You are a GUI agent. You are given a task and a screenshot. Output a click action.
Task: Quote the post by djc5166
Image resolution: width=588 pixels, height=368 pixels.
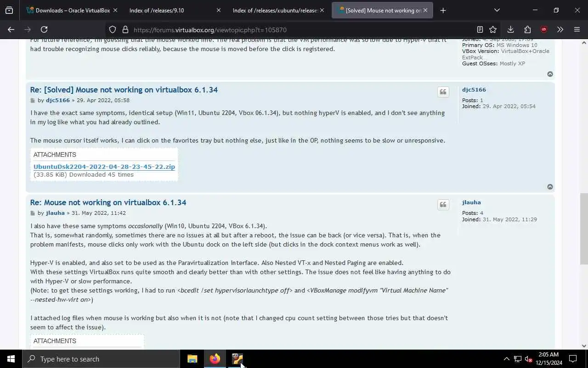(443, 92)
